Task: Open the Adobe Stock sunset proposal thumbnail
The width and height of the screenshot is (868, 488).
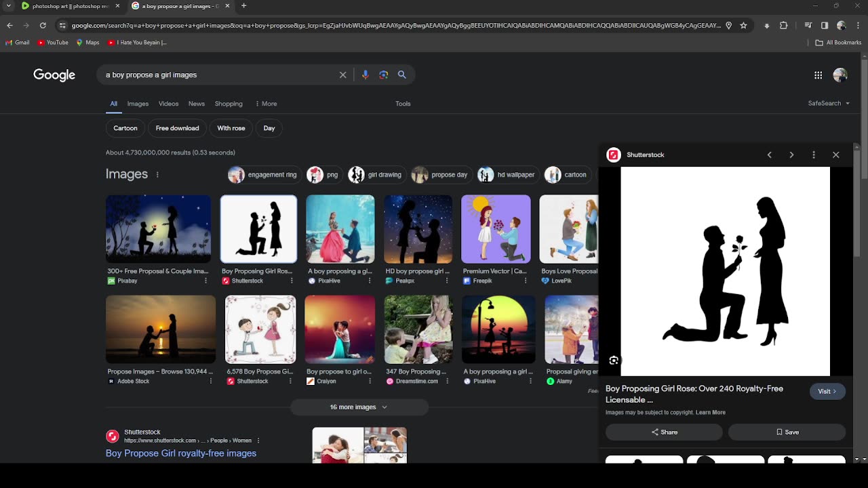Action: coord(161,329)
